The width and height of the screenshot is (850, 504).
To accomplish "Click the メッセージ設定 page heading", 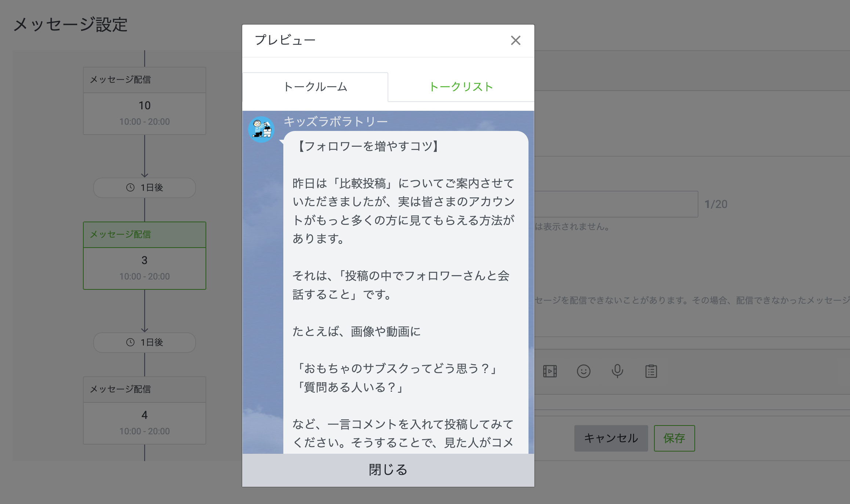I will (x=70, y=25).
